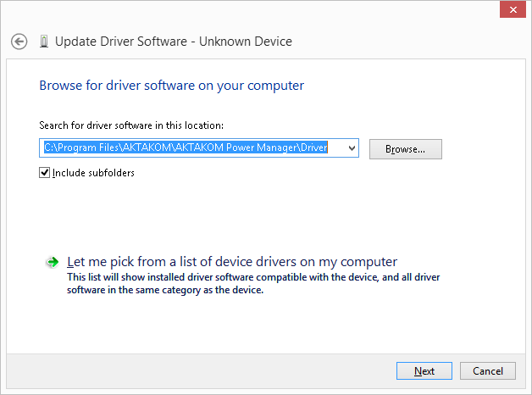This screenshot has height=395, width=532.
Task: Click the device icon beside the window title
Action: point(44,42)
